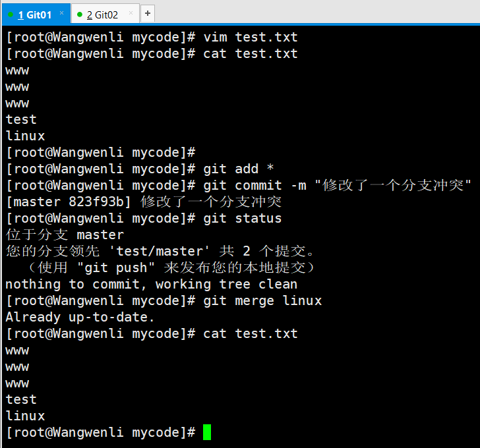Click the green terminal cursor block
Viewport: 480px width, 448px height.
(x=207, y=432)
